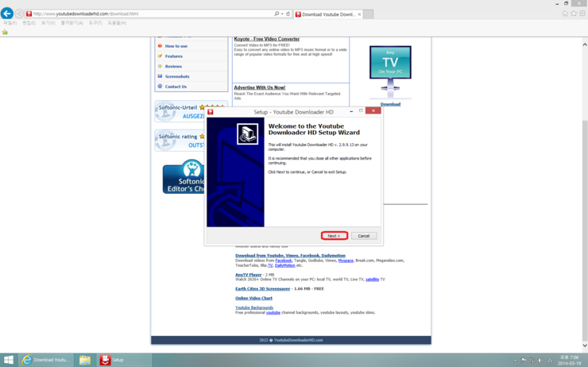The image size is (588, 367).
Task: Click the taskbar clock and date
Action: pos(569,361)
